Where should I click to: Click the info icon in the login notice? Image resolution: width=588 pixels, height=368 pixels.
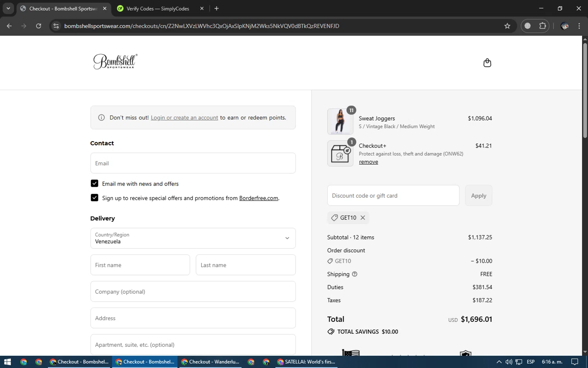click(x=102, y=118)
